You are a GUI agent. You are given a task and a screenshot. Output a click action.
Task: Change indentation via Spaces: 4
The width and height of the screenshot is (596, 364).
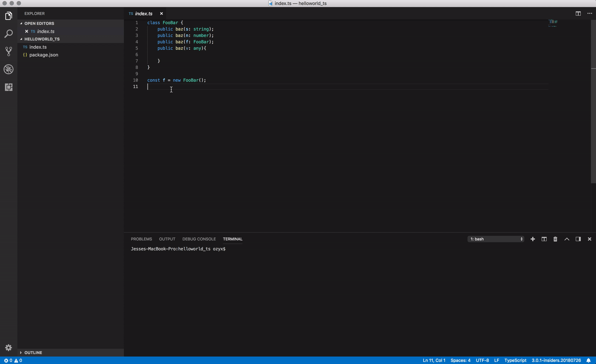click(x=460, y=360)
